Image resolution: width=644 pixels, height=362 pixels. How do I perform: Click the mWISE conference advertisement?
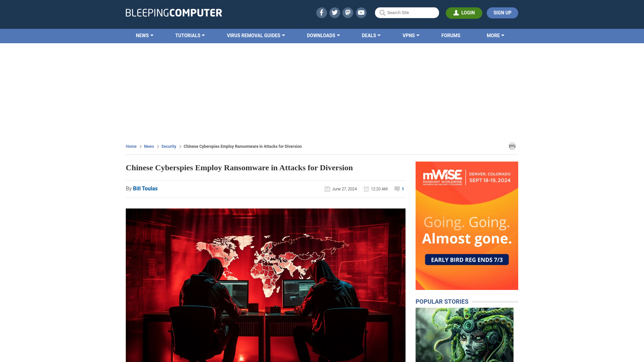pos(466,226)
